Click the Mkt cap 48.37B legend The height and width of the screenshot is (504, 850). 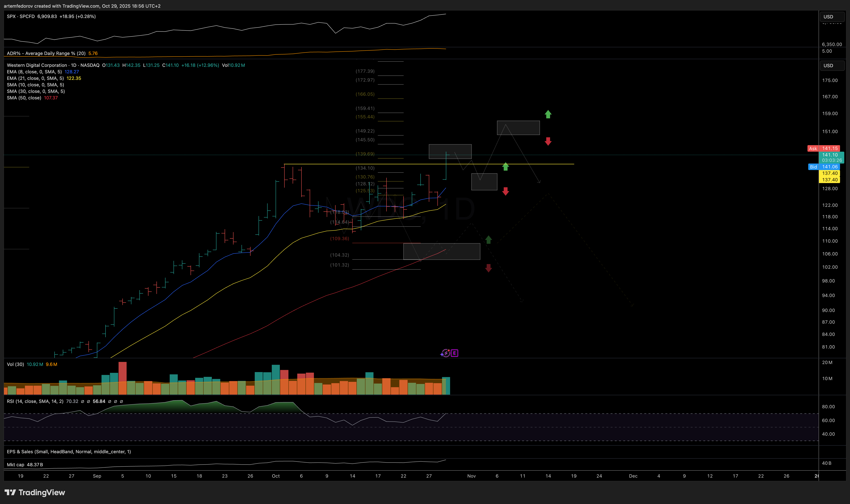tap(25, 465)
